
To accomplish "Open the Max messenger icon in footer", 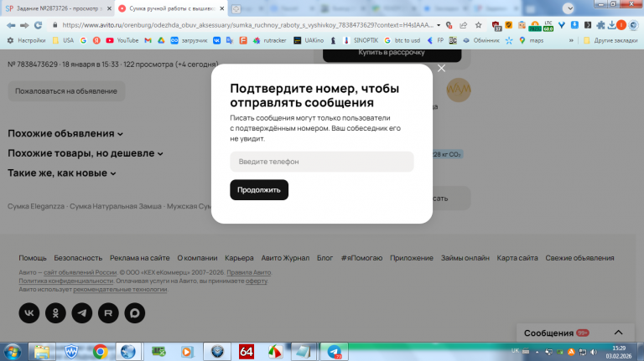I will [x=135, y=313].
